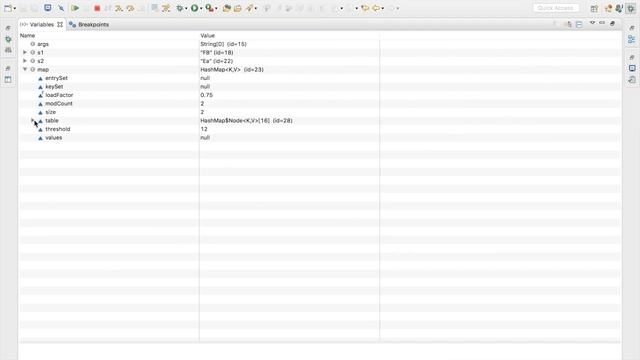Restore the left minimized view stack
Image resolution: width=640 pixels, height=360 pixels.
(8, 28)
